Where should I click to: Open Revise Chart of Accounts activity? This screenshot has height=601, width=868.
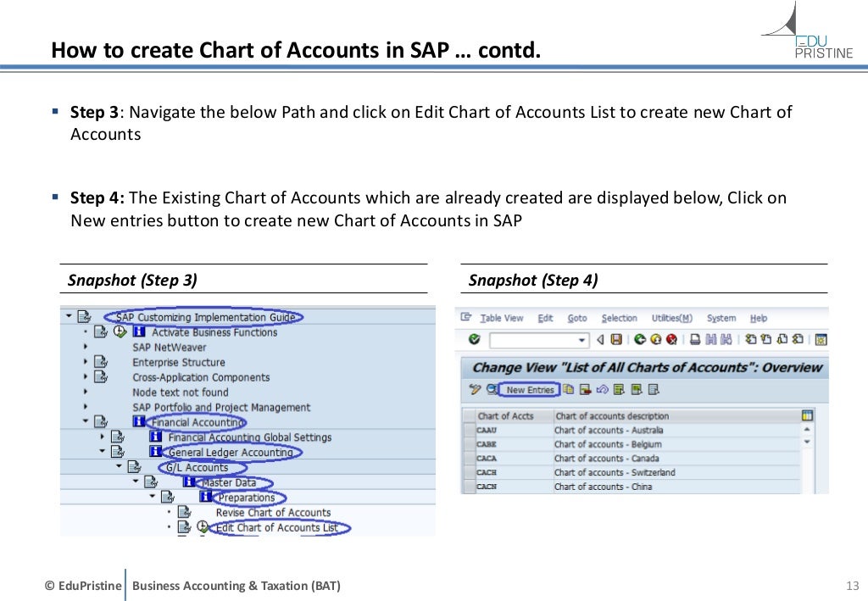(273, 513)
